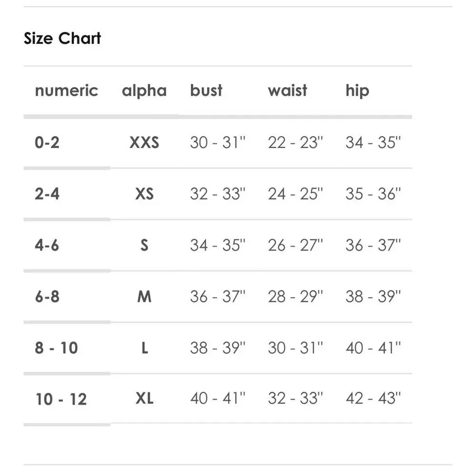Click the M alpha size
Viewport: 476px width, 476px height.
pyautogui.click(x=144, y=296)
